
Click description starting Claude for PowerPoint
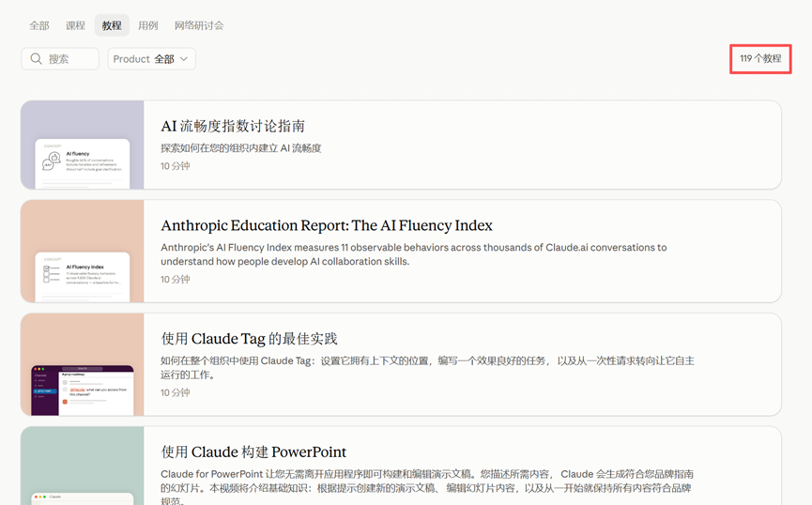427,488
